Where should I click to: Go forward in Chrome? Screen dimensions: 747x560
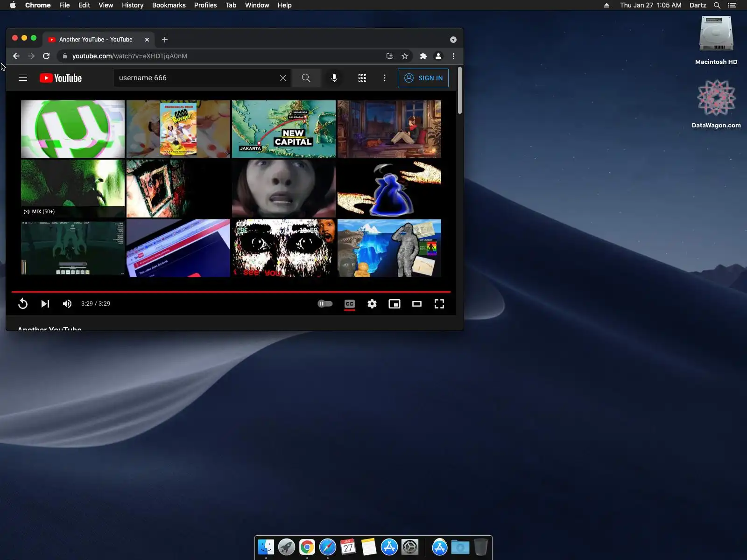31,56
